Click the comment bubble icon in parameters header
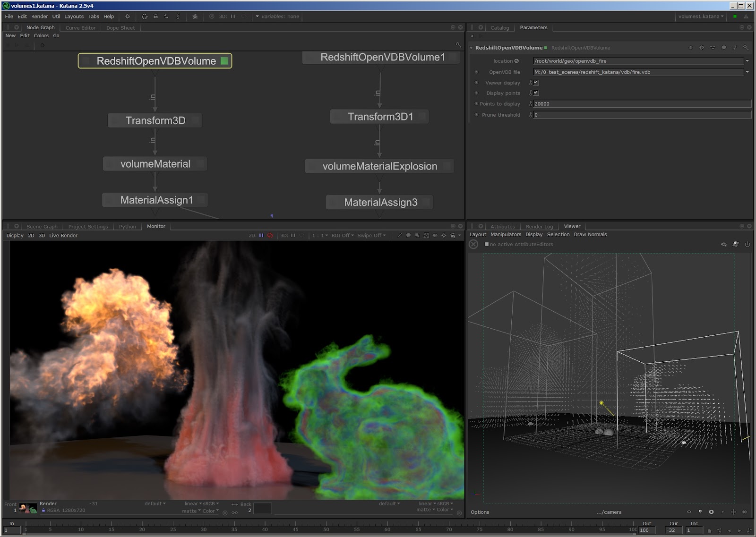Viewport: 756px width, 537px height. point(723,48)
